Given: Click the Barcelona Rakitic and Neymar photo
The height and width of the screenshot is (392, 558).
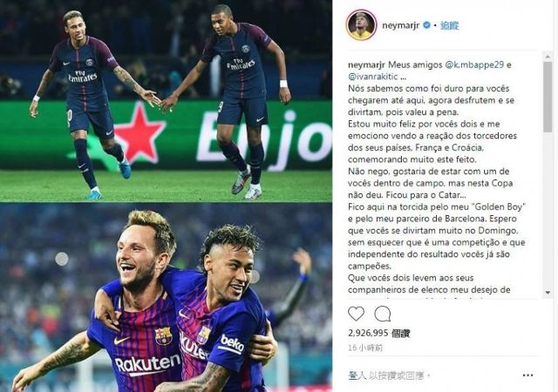Looking at the screenshot, I should tap(166, 297).
